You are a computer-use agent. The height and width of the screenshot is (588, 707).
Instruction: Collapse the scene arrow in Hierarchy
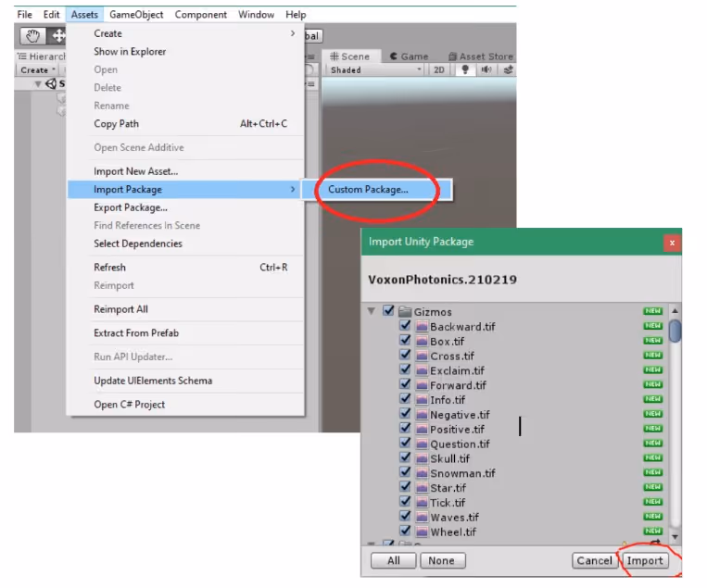(x=38, y=84)
